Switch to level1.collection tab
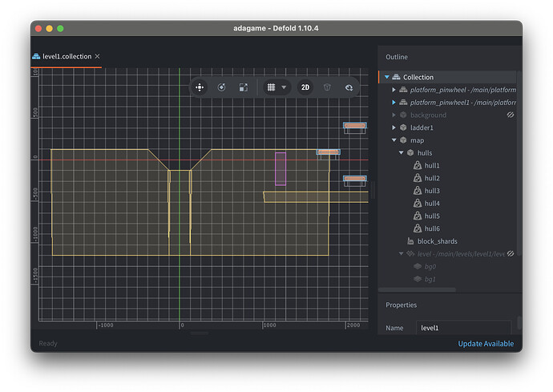 pos(67,56)
